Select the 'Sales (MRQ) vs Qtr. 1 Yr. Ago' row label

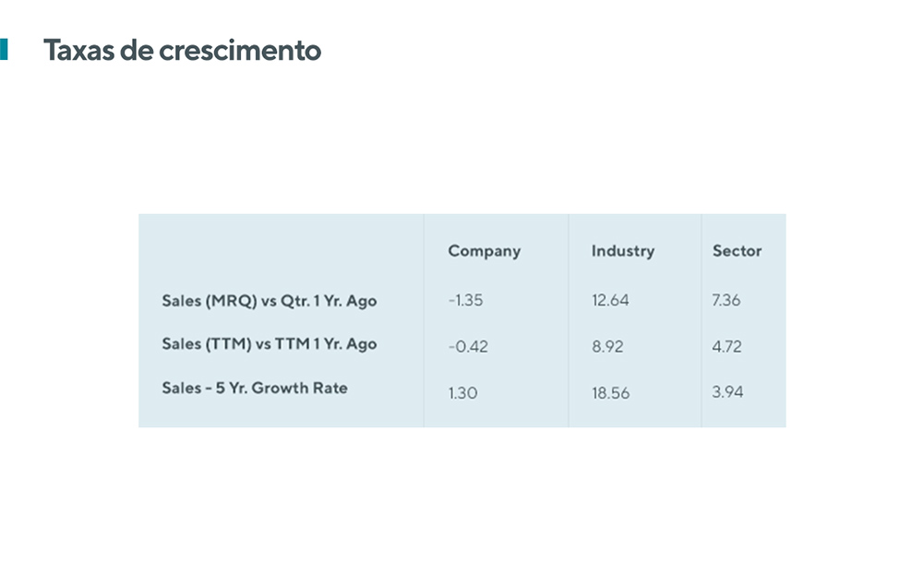(270, 301)
